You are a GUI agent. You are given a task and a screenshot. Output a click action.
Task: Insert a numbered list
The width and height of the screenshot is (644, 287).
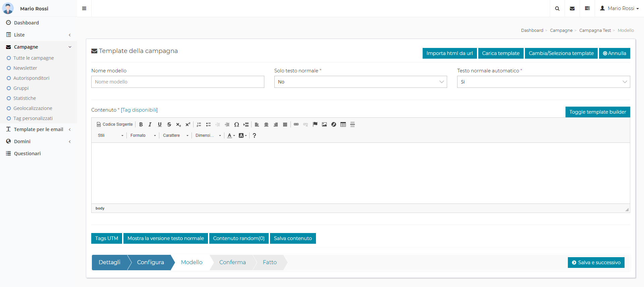199,124
